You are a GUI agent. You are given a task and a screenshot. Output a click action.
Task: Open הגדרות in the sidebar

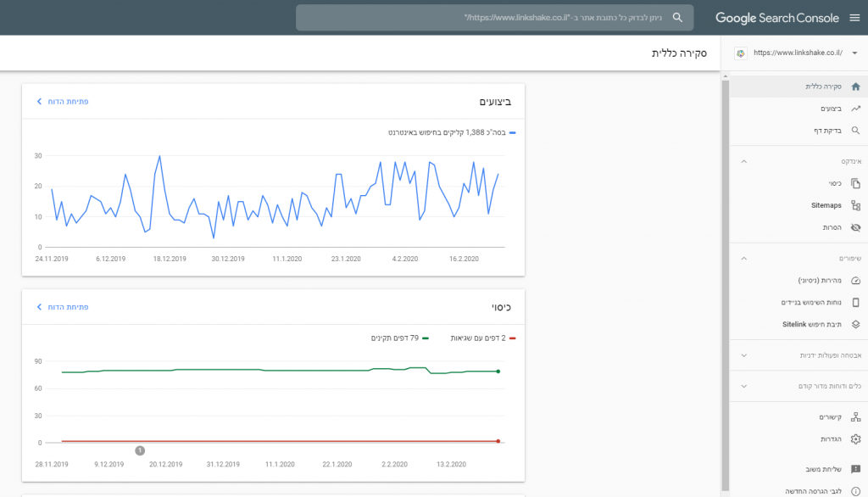pos(798,439)
